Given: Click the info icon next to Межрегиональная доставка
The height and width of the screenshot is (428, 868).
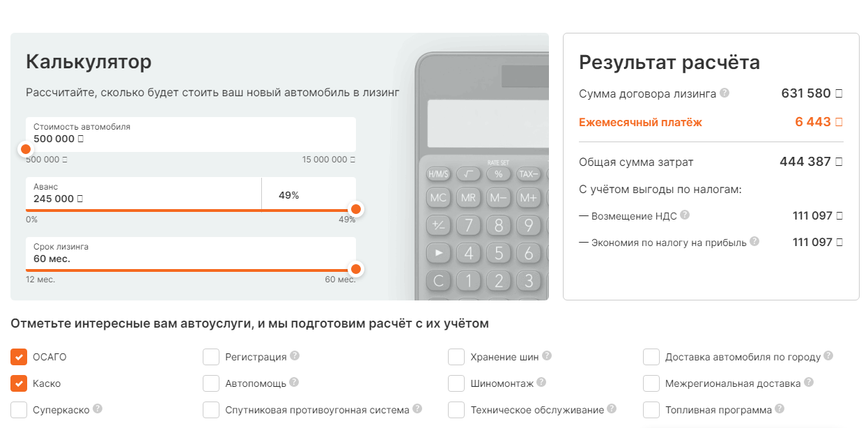Looking at the screenshot, I should click(x=809, y=383).
